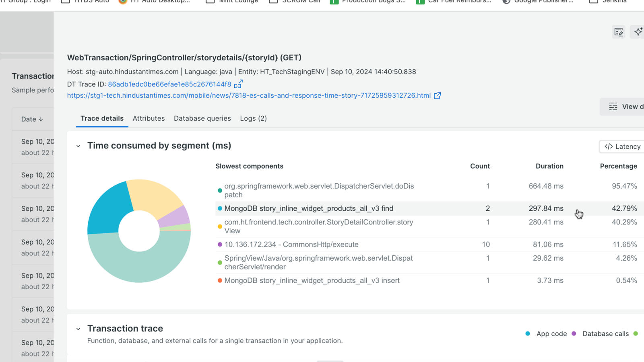
Task: Open the Database queries tab
Action: click(x=202, y=118)
